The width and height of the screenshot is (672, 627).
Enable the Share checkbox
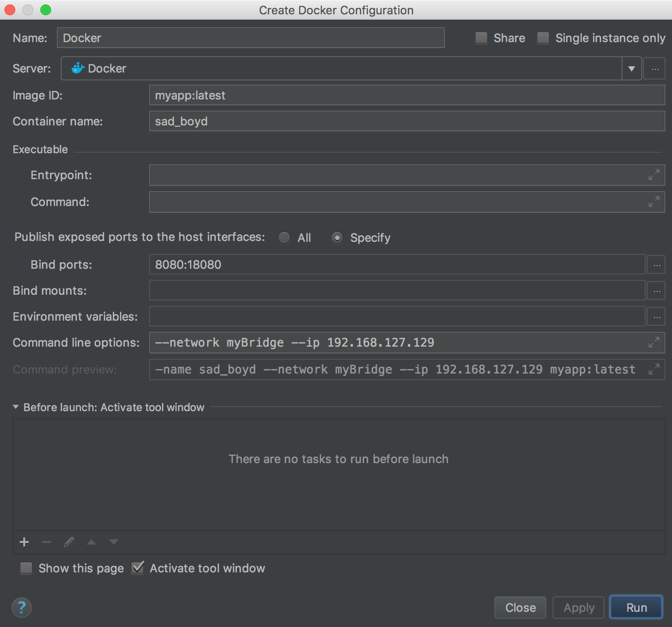tap(482, 38)
